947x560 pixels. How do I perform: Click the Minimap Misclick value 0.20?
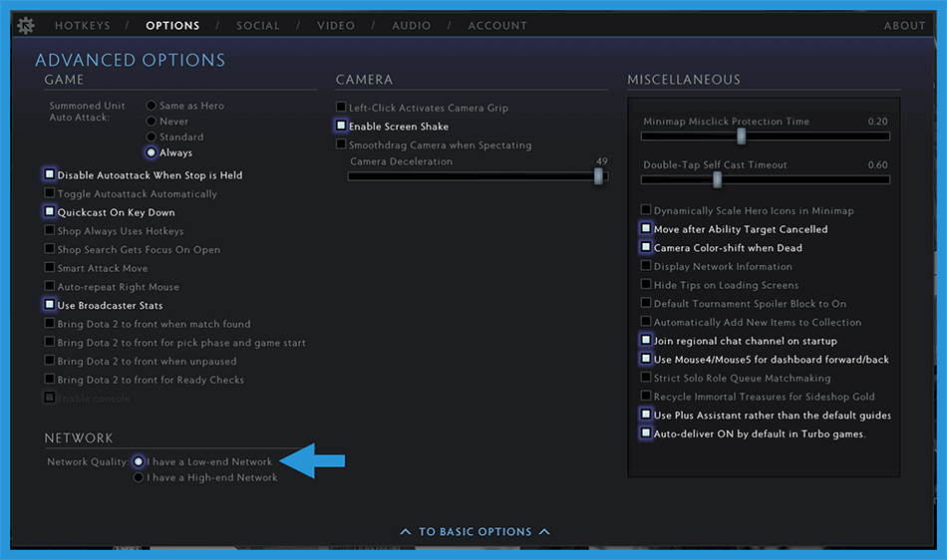(x=877, y=122)
